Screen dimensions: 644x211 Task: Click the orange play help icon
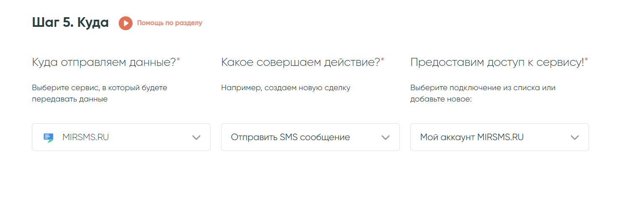coord(125,23)
